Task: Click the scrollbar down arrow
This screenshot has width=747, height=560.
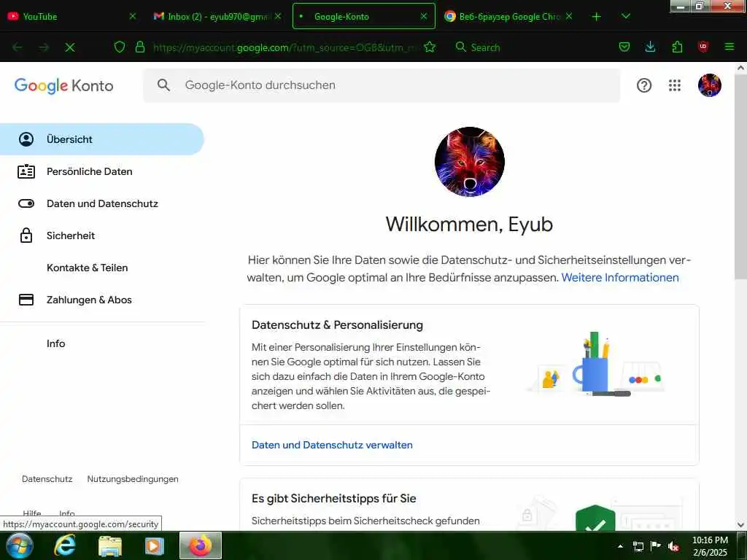Action: [x=740, y=525]
